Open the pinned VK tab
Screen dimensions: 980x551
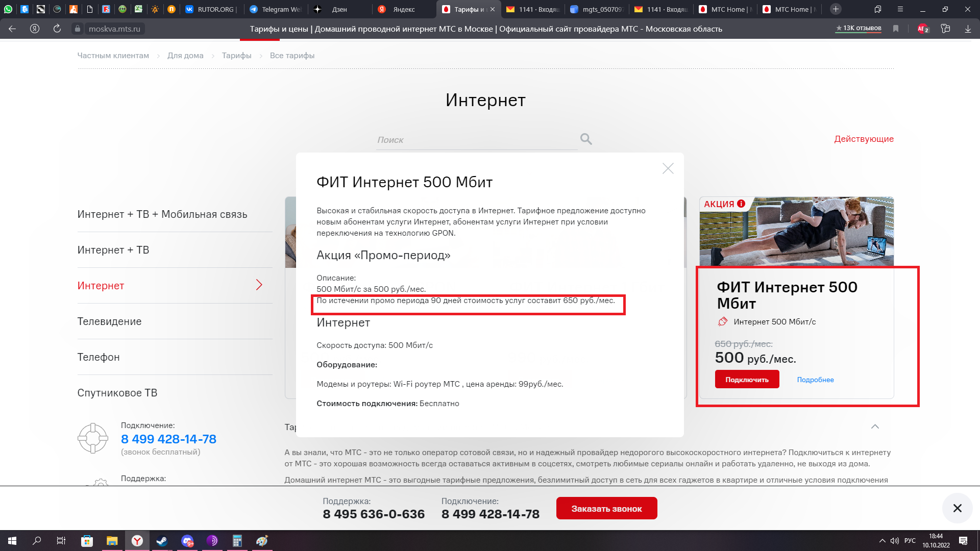point(189,9)
